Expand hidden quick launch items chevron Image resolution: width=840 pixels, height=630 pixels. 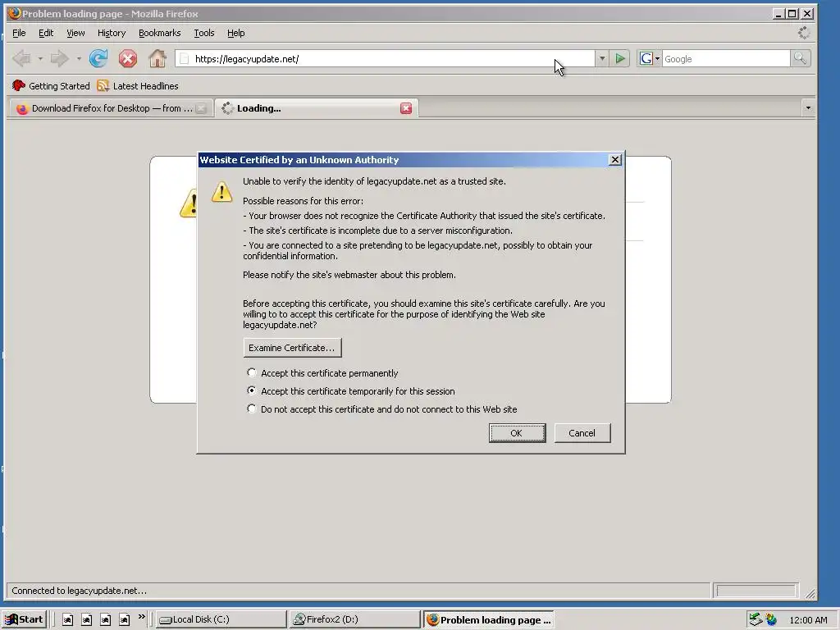pyautogui.click(x=141, y=617)
